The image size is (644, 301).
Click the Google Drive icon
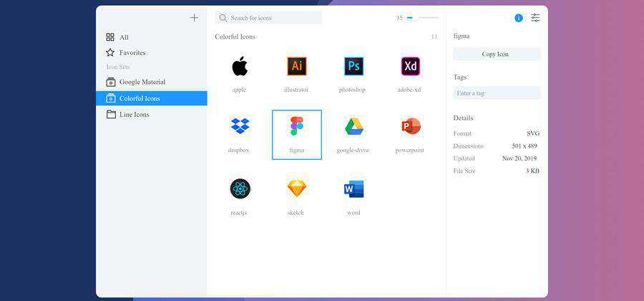(353, 127)
